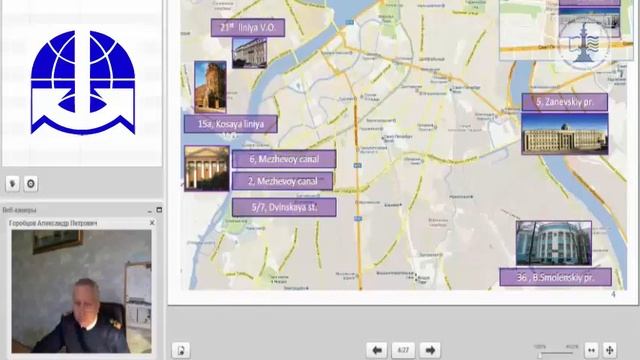The image size is (640, 360).
Task: Go to the previous slide
Action: coord(377,350)
